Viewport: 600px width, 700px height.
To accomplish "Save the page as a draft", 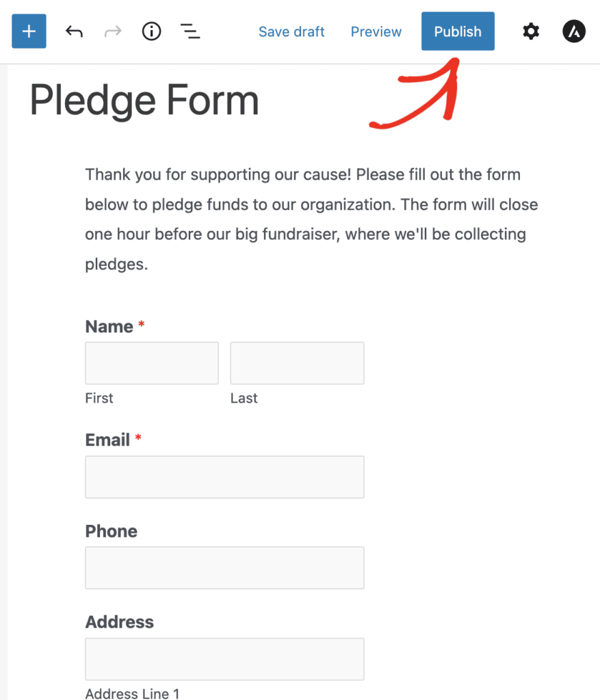I will [291, 31].
